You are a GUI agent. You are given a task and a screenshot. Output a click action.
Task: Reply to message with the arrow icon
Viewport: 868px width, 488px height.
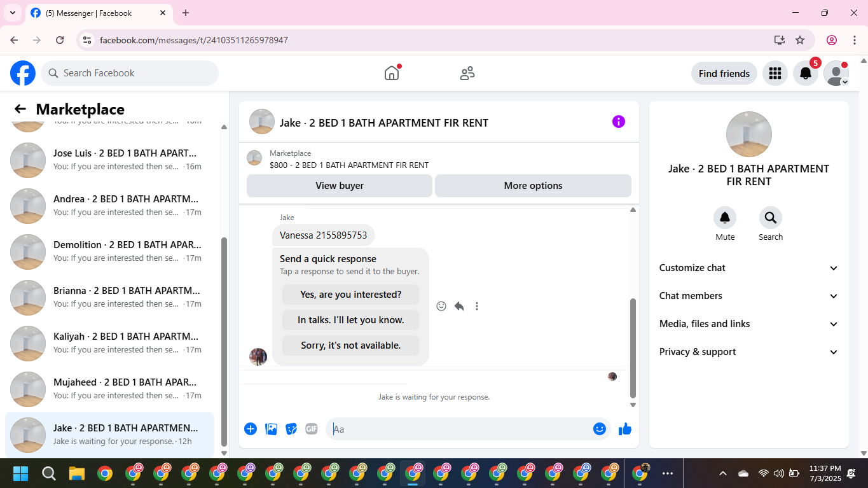(x=459, y=306)
